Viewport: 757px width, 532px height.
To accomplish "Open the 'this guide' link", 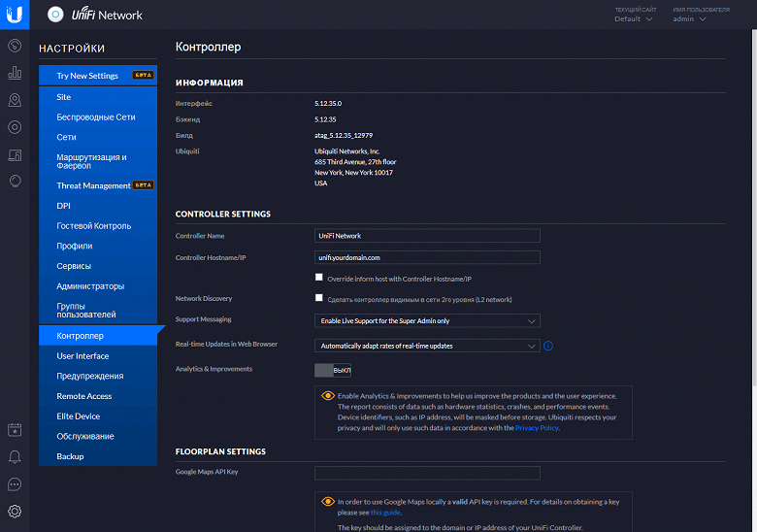I will point(385,513).
